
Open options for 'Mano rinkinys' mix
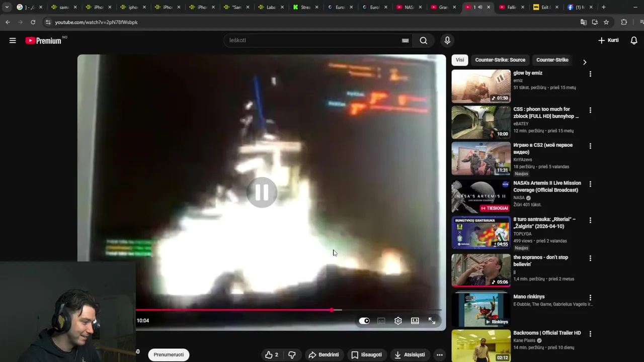[590, 298]
